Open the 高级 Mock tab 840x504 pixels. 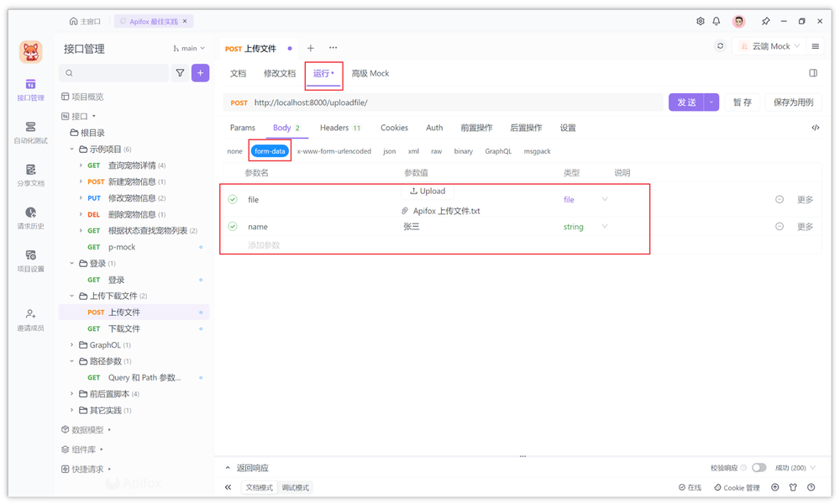[370, 73]
